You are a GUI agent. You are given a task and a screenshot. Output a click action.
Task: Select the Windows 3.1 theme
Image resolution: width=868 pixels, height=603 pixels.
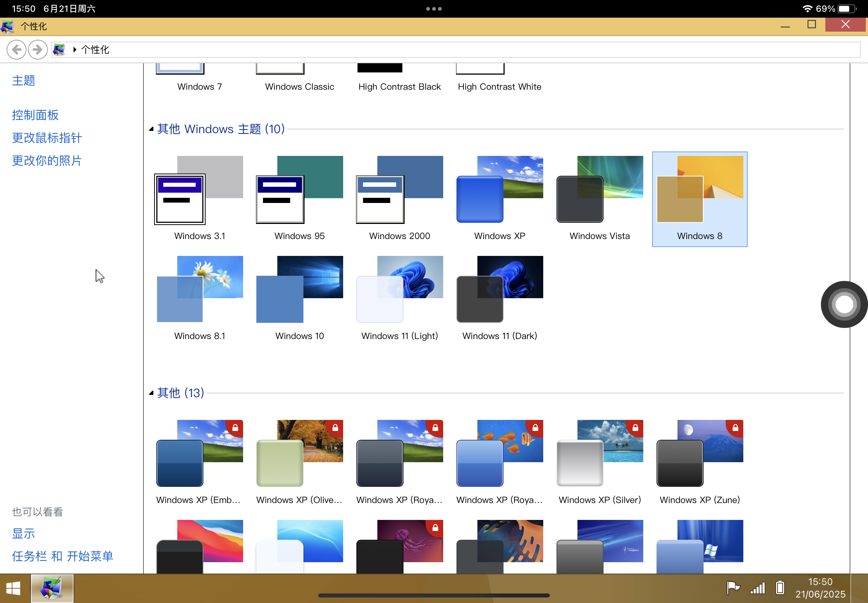coord(199,199)
